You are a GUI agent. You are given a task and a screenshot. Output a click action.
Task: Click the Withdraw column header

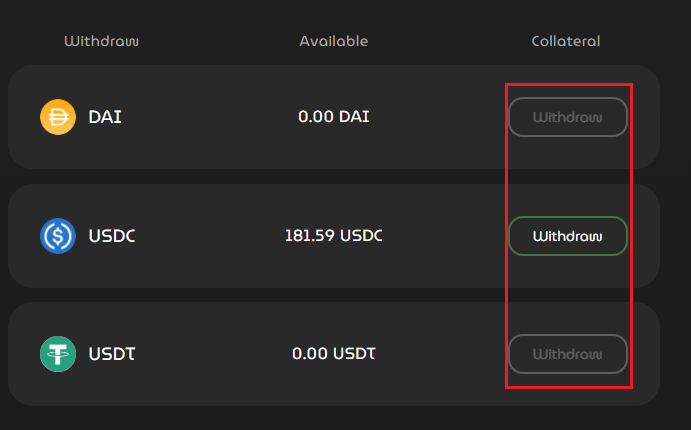tap(101, 41)
